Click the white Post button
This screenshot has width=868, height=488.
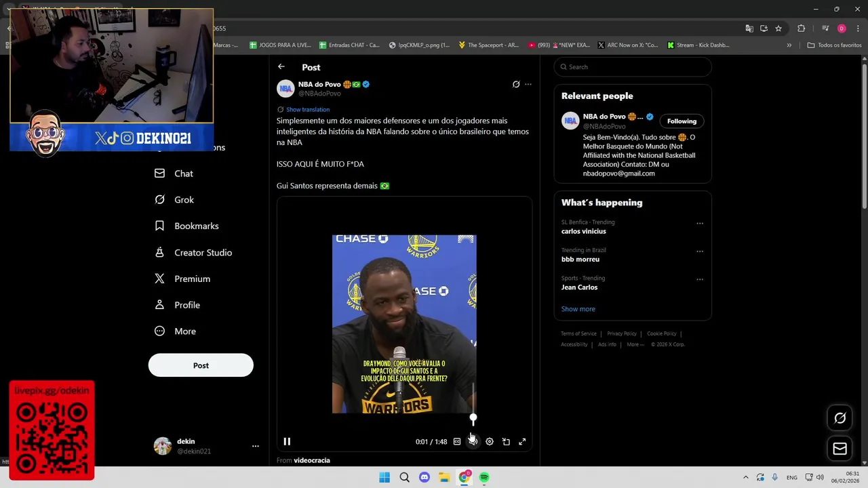click(x=201, y=365)
